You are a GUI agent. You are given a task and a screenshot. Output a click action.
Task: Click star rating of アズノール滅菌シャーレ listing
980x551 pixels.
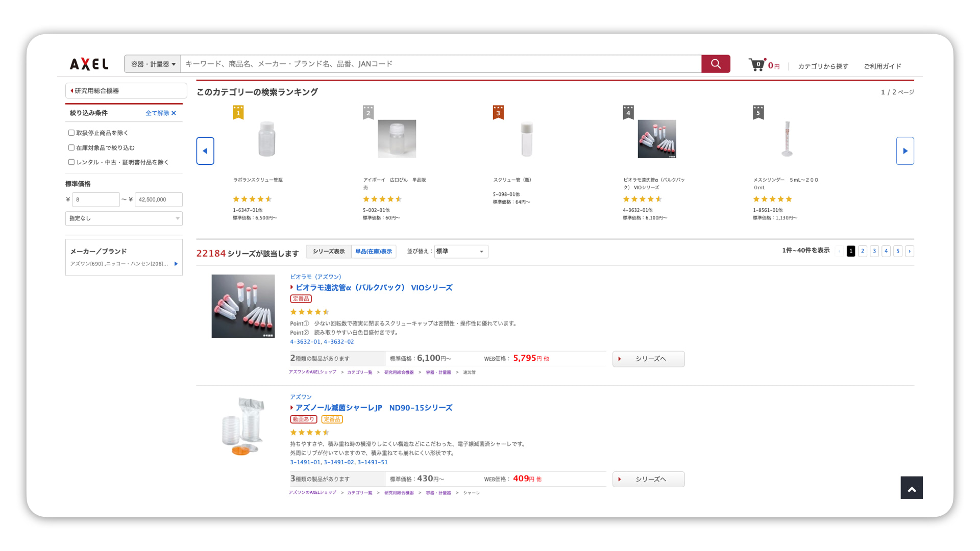[x=310, y=432]
